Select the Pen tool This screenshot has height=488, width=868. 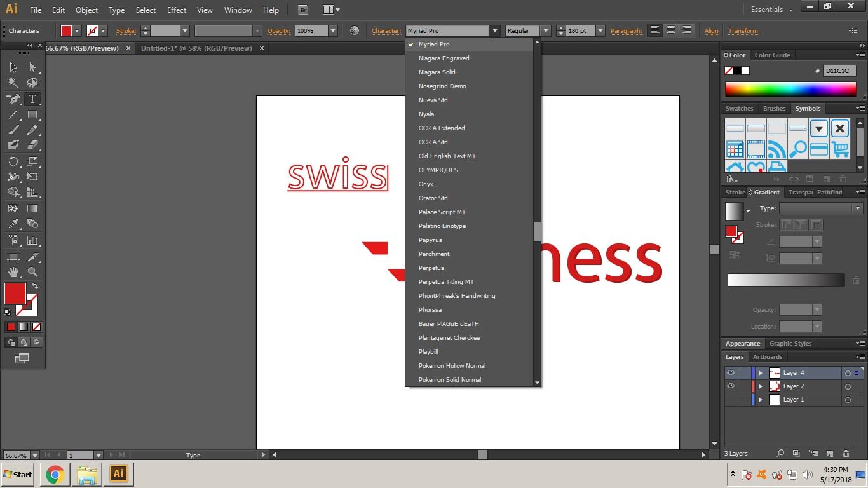13,99
